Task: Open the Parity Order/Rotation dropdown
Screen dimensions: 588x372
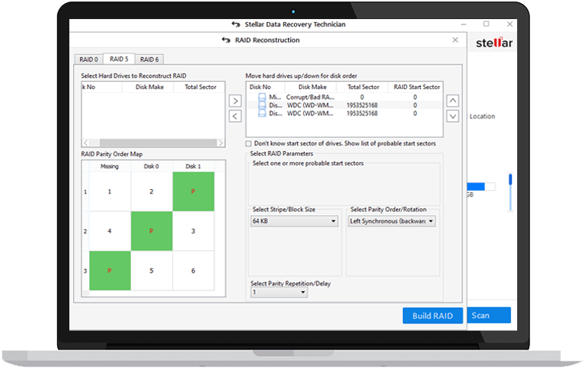Action: [392, 221]
